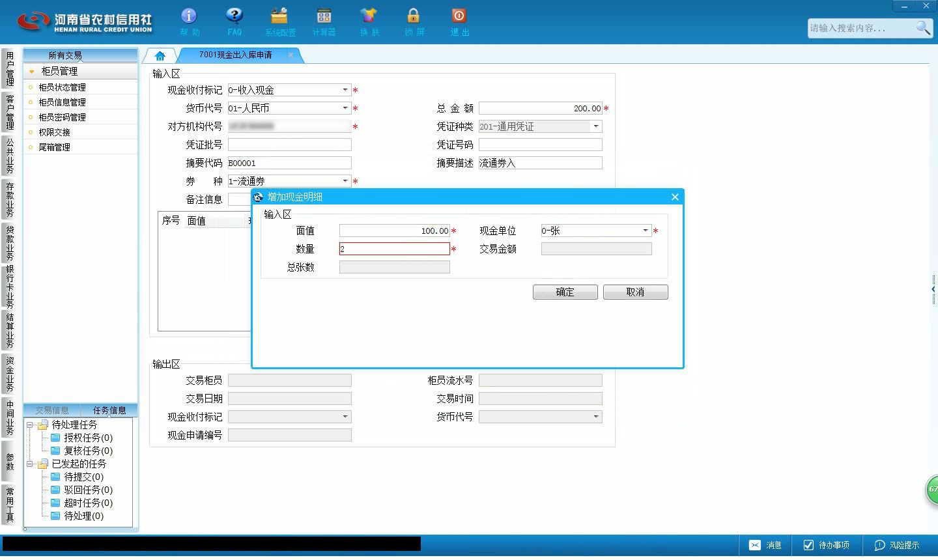Open the 客户管理 vertical tab

point(9,112)
